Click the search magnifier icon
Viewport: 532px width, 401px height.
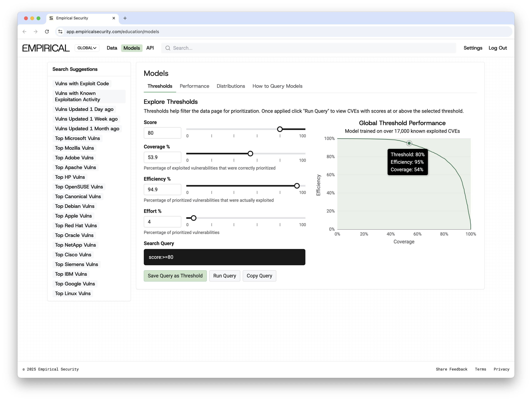(x=168, y=48)
